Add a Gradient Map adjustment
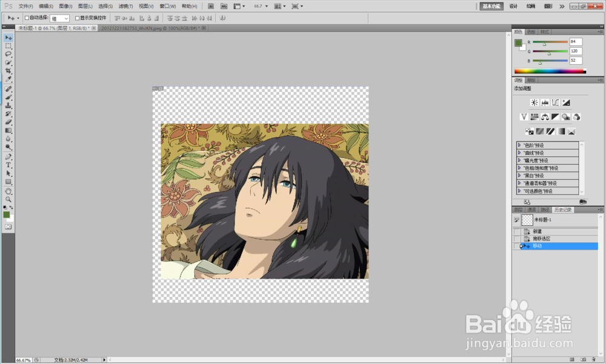The image size is (606, 364). tap(561, 131)
